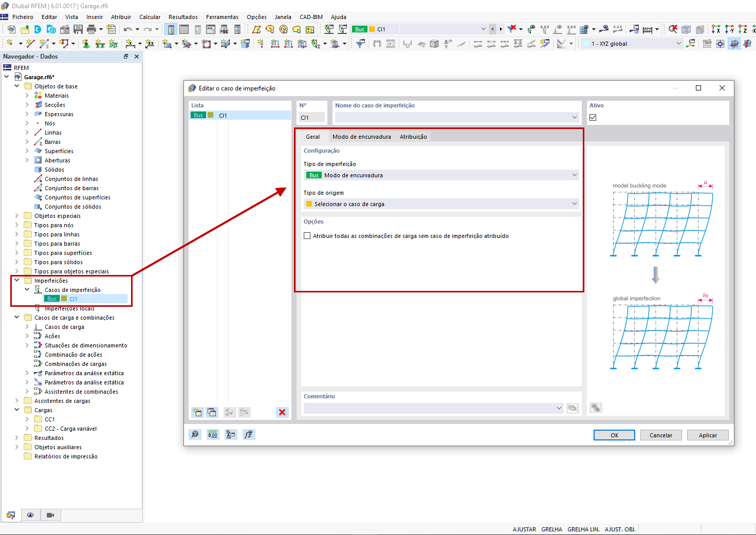Switch to the Modo de encurvadura tab
756x535 pixels.
(362, 136)
